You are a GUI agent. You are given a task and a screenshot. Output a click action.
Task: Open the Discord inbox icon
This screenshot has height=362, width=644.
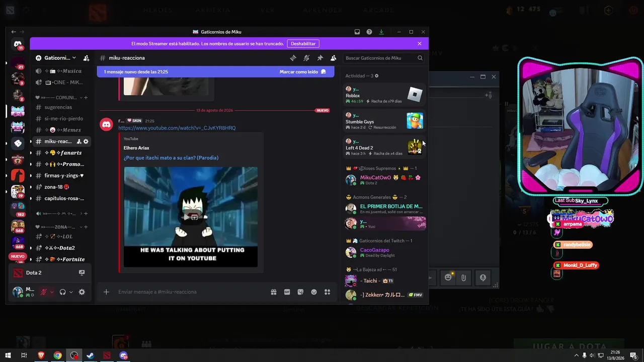click(x=357, y=32)
